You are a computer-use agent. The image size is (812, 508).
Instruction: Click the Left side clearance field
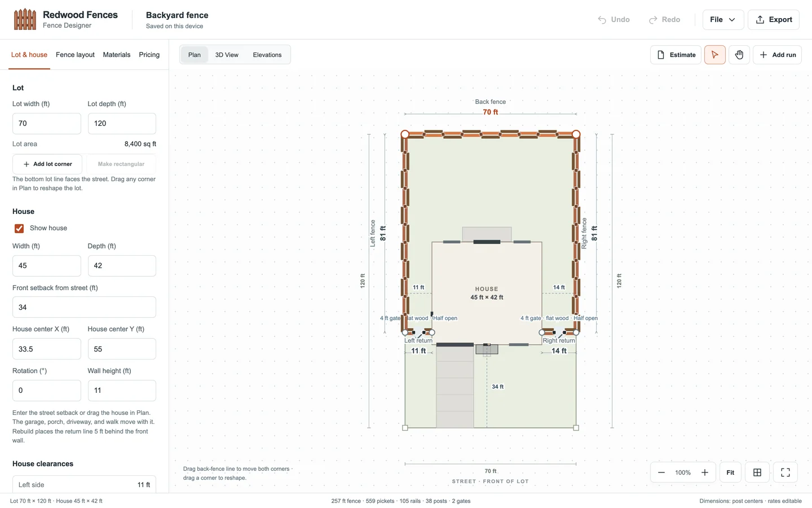tap(84, 485)
